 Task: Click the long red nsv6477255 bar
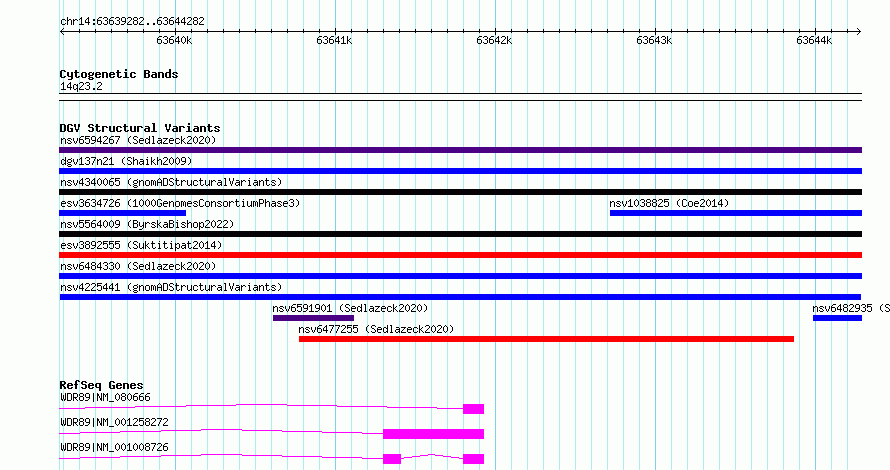tap(547, 339)
